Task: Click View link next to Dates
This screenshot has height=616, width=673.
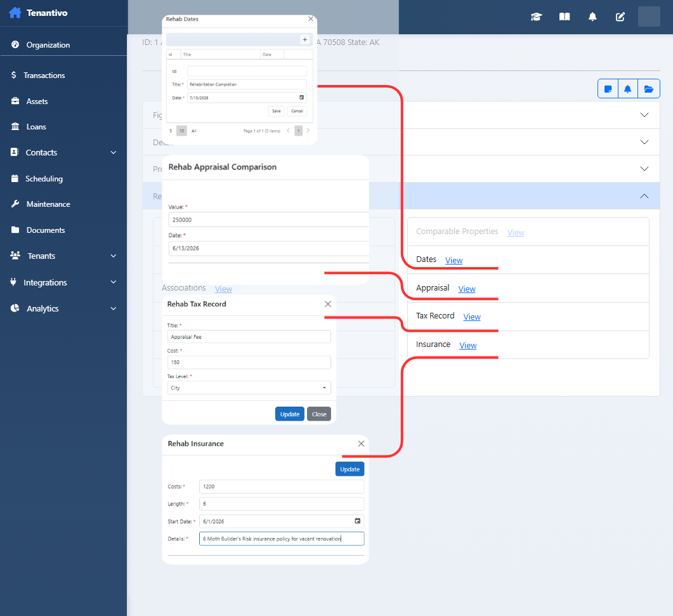Action: (454, 260)
